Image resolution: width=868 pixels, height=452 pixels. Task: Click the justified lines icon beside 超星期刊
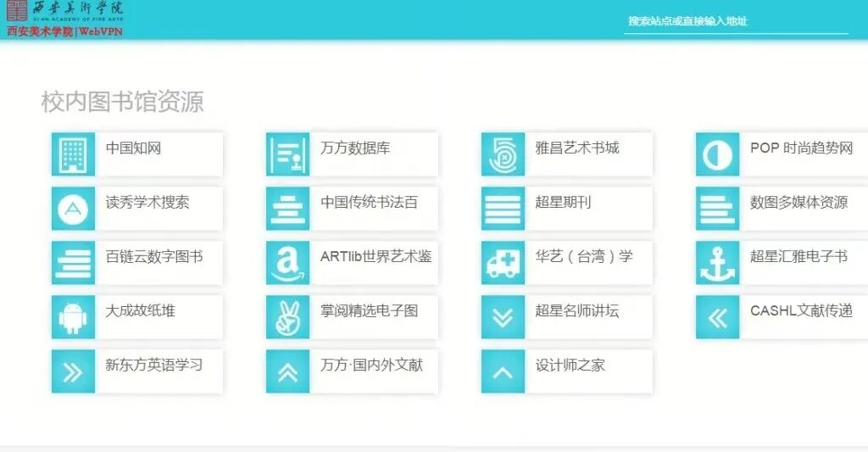tap(503, 209)
